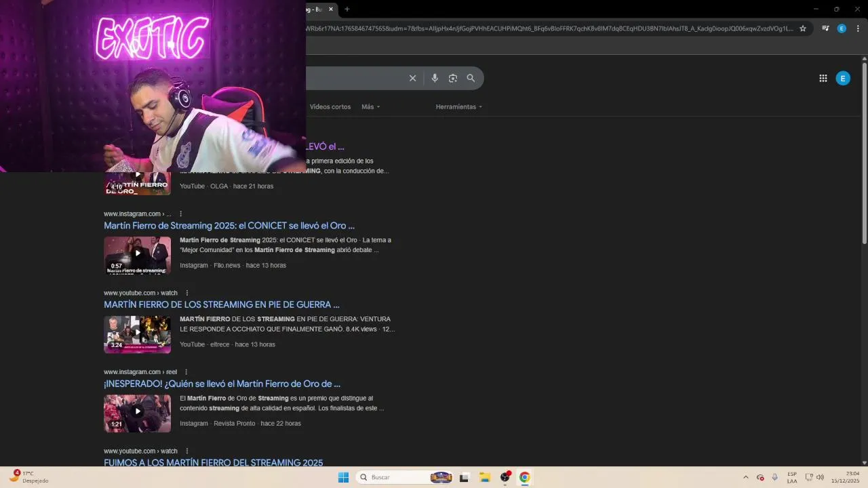The image size is (868, 488).
Task: Open the microphone tray icon
Action: point(775,477)
